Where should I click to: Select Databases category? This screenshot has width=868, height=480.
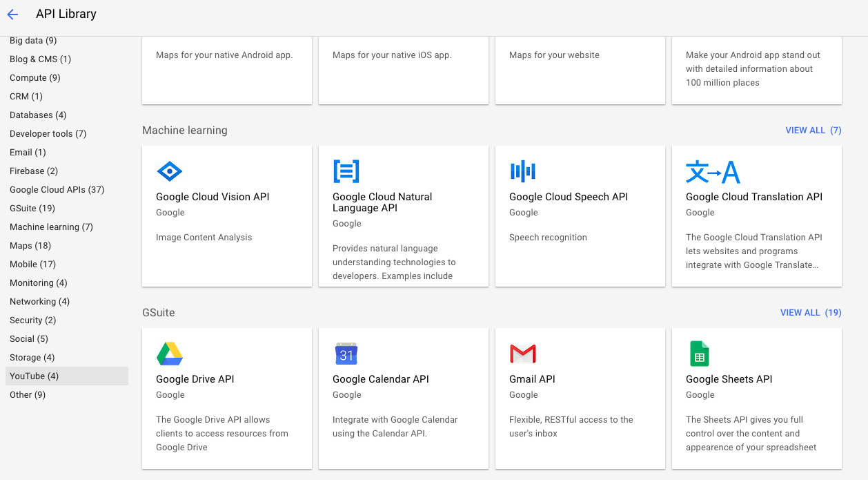pyautogui.click(x=38, y=115)
